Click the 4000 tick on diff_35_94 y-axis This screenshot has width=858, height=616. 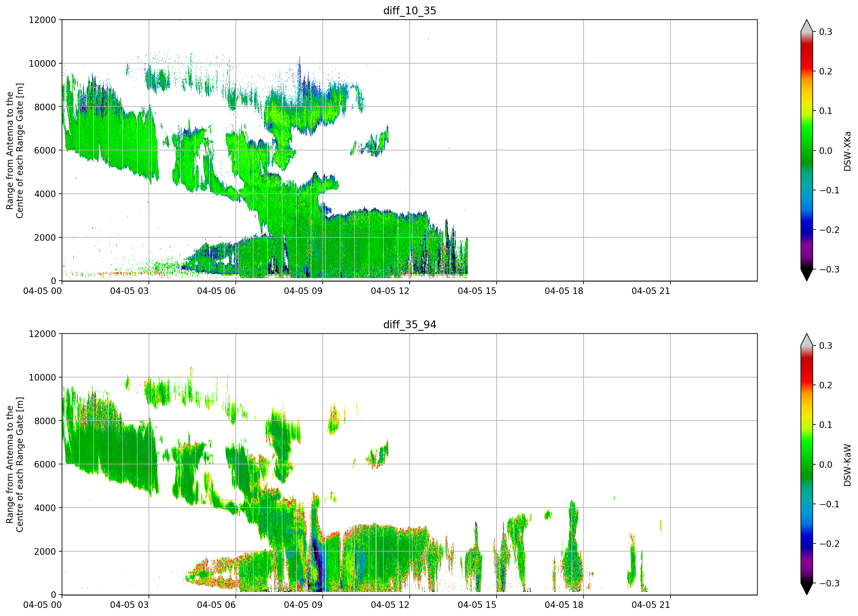(x=45, y=508)
